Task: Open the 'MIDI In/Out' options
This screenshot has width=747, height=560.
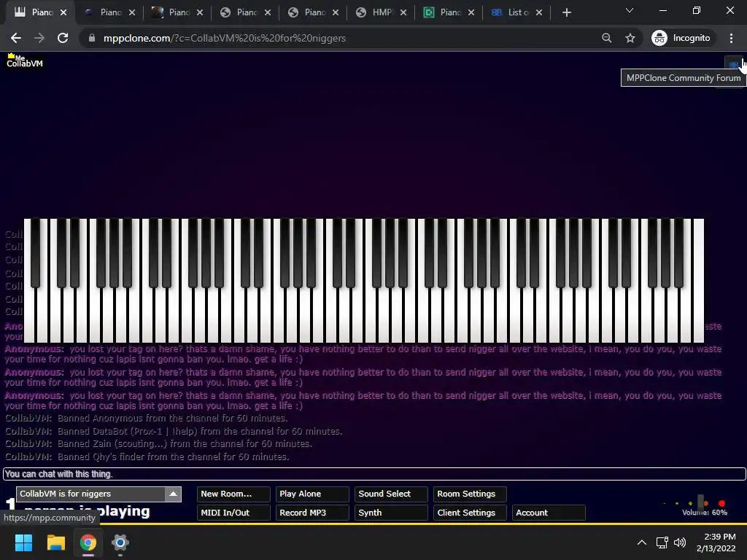Action: click(x=233, y=513)
